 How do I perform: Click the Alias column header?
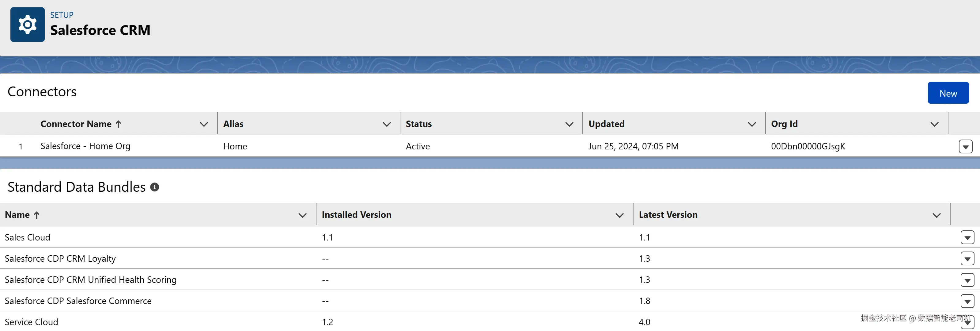point(233,124)
